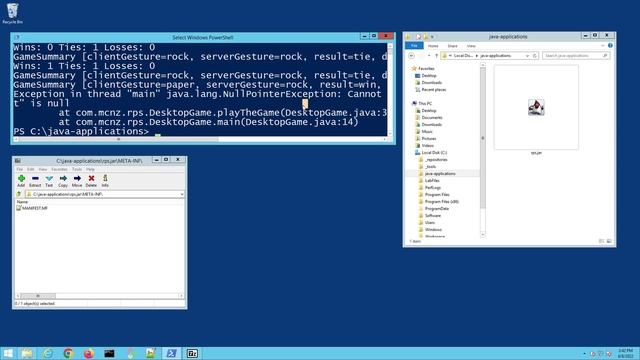The image size is (640, 360).
Task: Open the 7-Zip address path dropdown
Action: (182, 194)
